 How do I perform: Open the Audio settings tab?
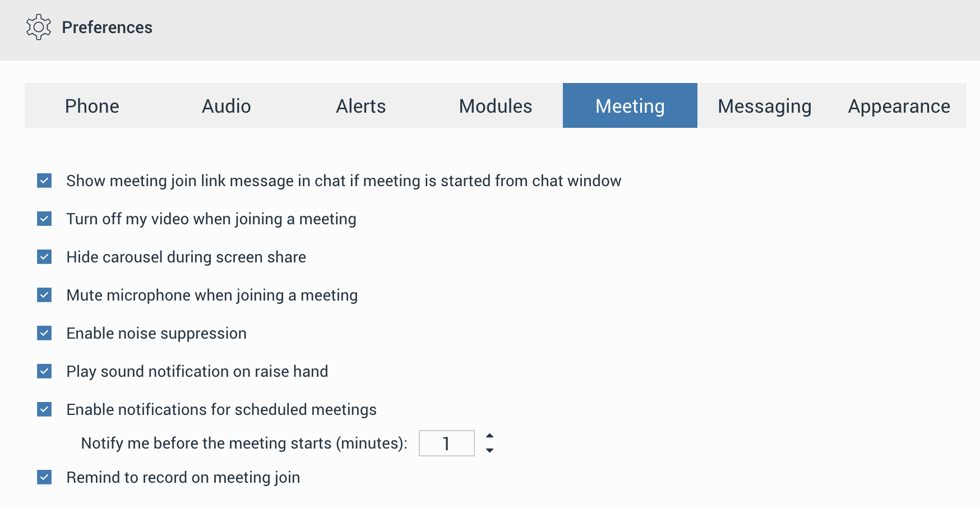226,105
